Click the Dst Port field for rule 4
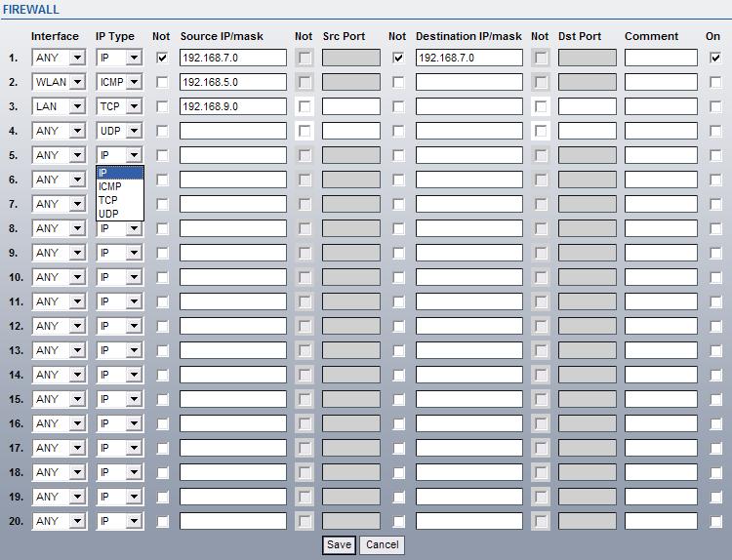The height and width of the screenshot is (560, 732). 587,131
